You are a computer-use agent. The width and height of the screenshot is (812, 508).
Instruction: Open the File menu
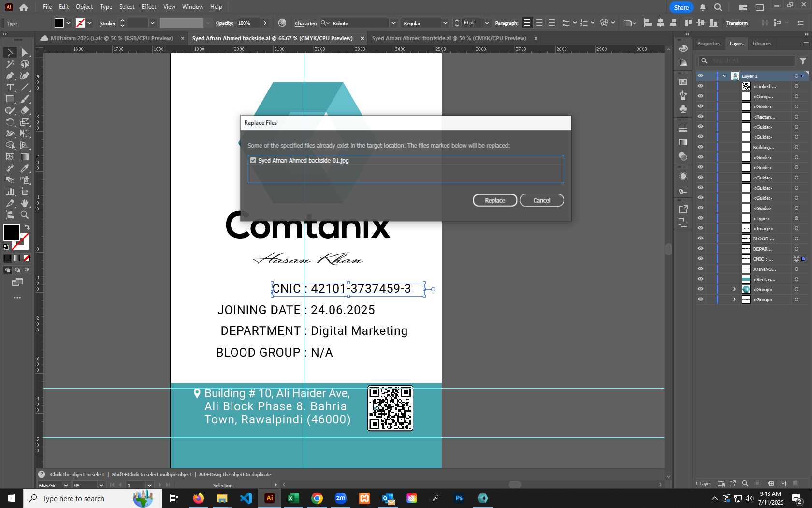point(47,7)
